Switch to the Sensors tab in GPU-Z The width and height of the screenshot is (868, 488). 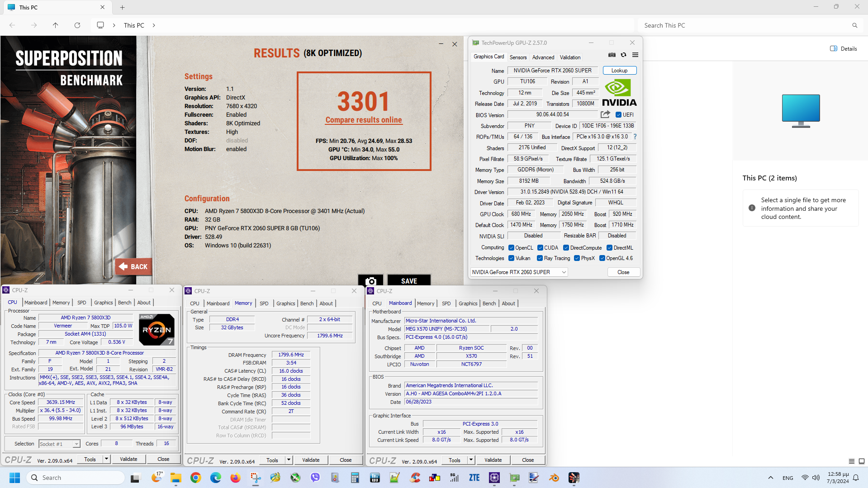tap(518, 57)
